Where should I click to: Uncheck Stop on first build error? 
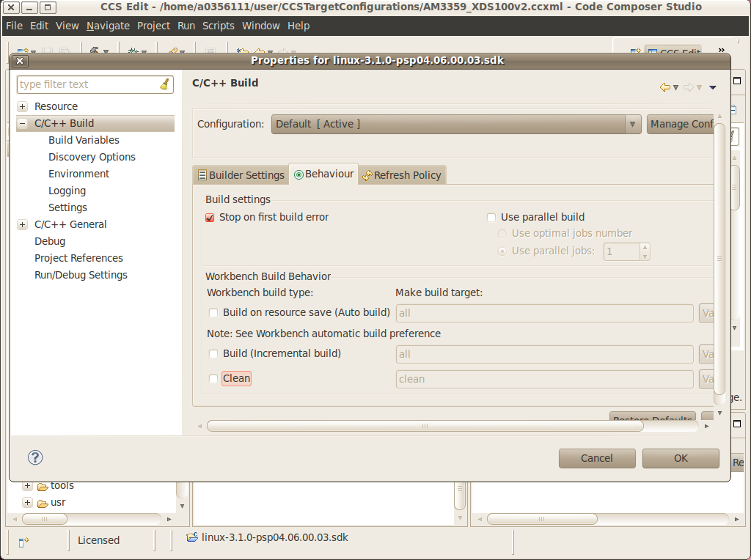pos(209,217)
